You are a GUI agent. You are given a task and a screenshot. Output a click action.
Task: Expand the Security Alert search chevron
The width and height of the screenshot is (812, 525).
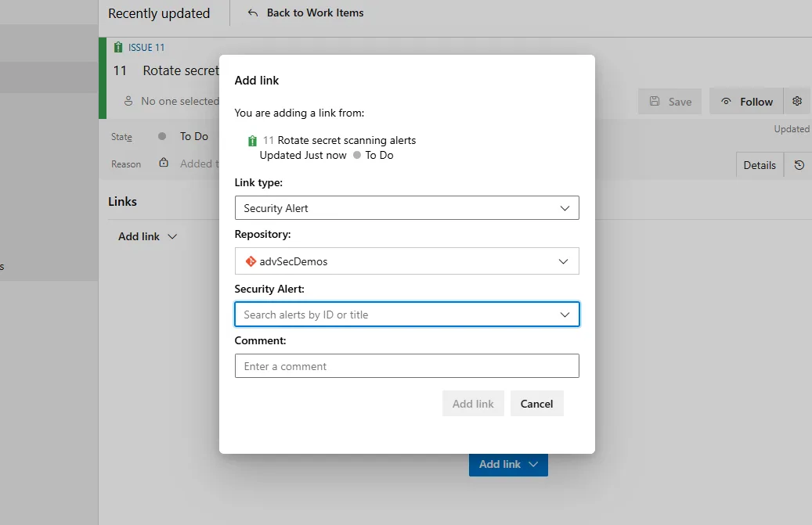pyautogui.click(x=565, y=315)
